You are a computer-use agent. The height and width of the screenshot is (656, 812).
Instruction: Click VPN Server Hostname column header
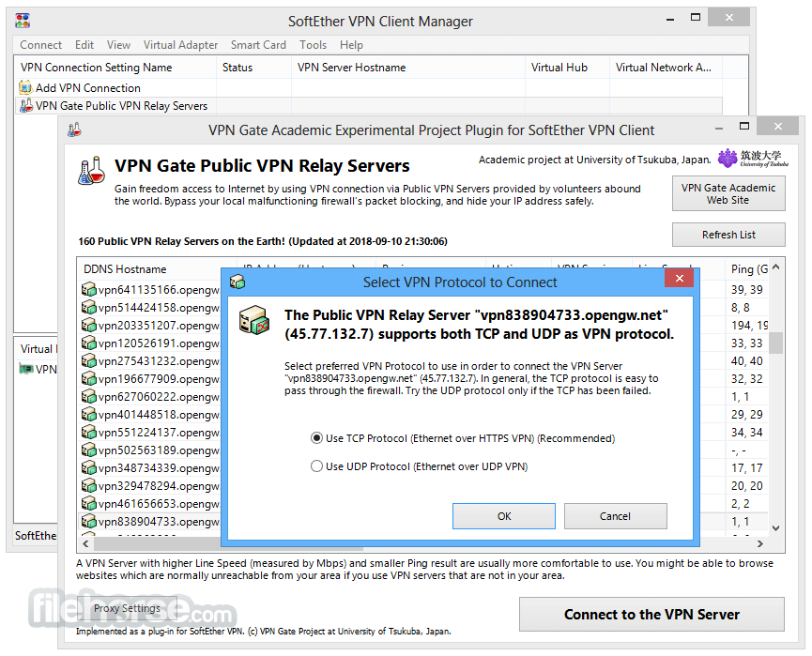[x=408, y=68]
